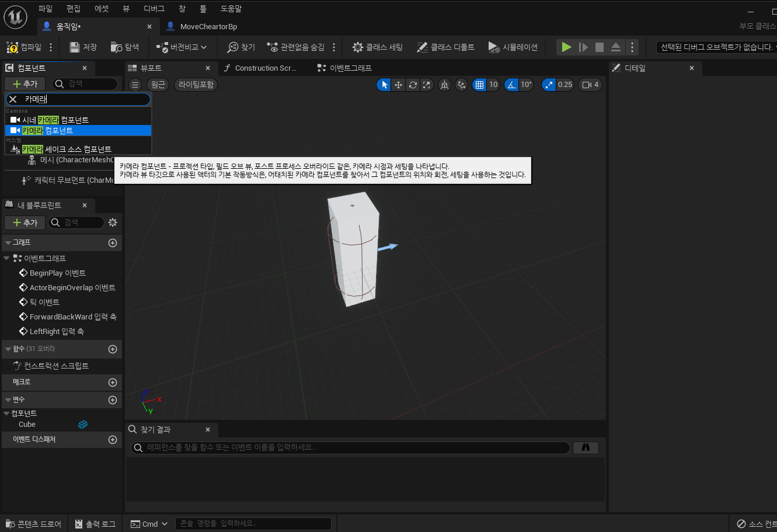Screen dimensions: 777x532
Task: Click the Unreal Engine logo icon
Action: pyautogui.click(x=16, y=17)
